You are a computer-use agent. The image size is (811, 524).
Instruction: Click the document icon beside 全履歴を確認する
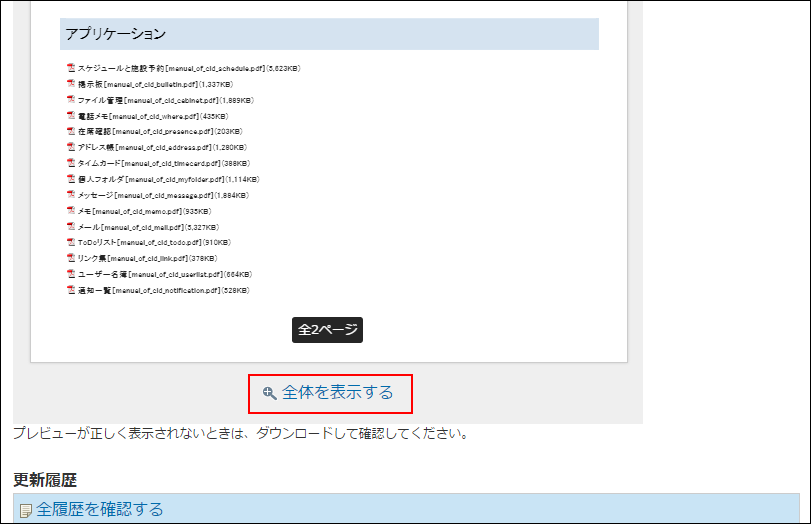[x=26, y=510]
